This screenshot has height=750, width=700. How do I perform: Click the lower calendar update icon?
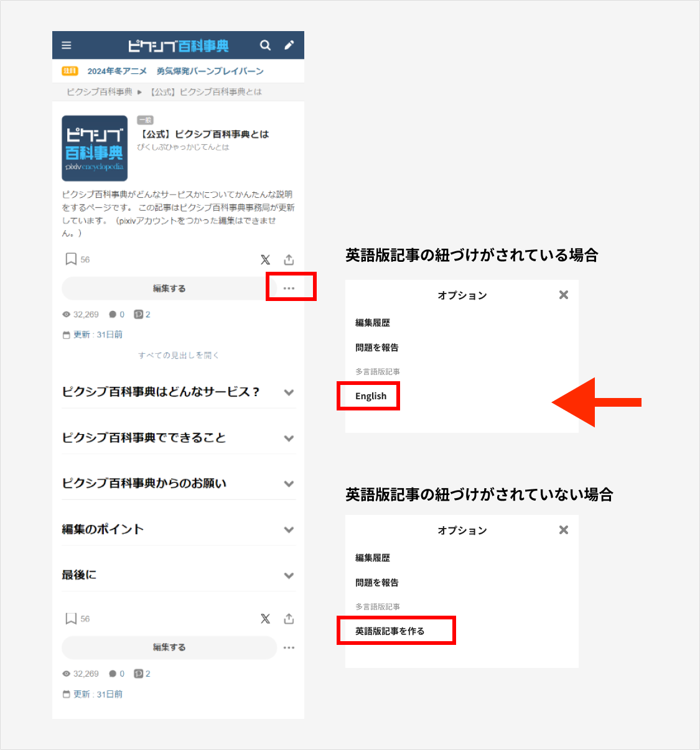(66, 695)
